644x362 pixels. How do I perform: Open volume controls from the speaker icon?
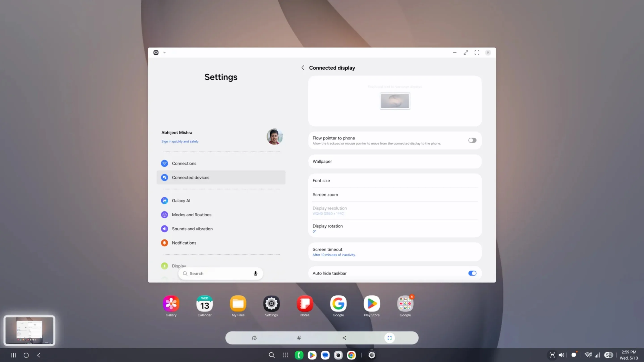point(561,355)
